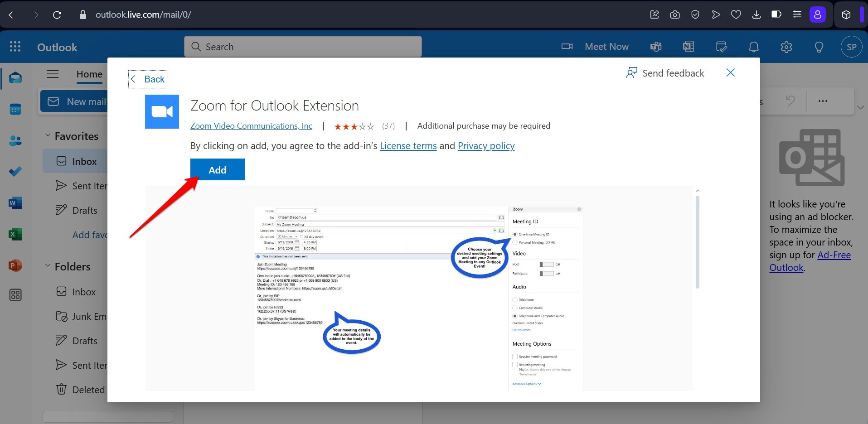The height and width of the screenshot is (424, 868).
Task: Open the Calendar icon in left rail
Action: click(x=15, y=109)
